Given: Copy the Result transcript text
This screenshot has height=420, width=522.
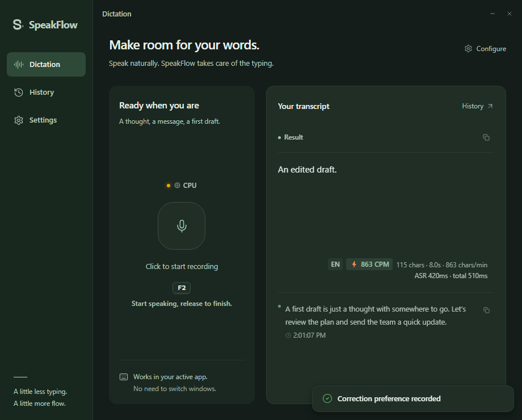Looking at the screenshot, I should (486, 137).
